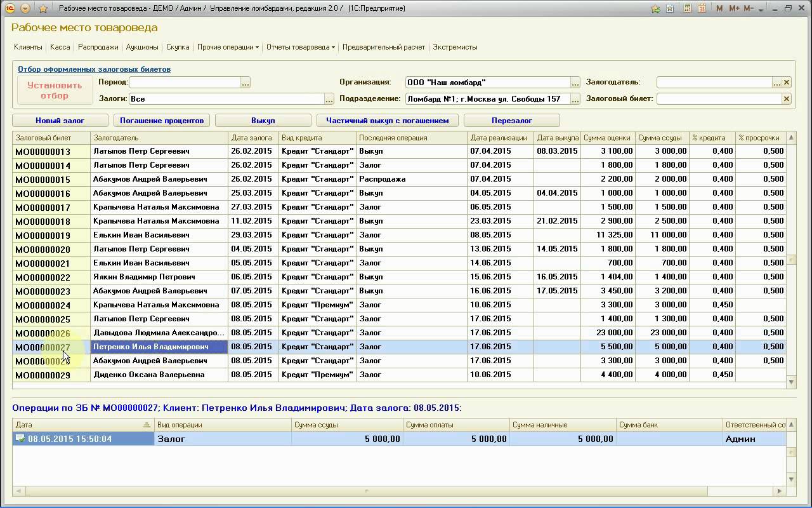Open the Период selection ellipsis button
Image resolution: width=812 pixels, height=508 pixels.
pyautogui.click(x=246, y=82)
